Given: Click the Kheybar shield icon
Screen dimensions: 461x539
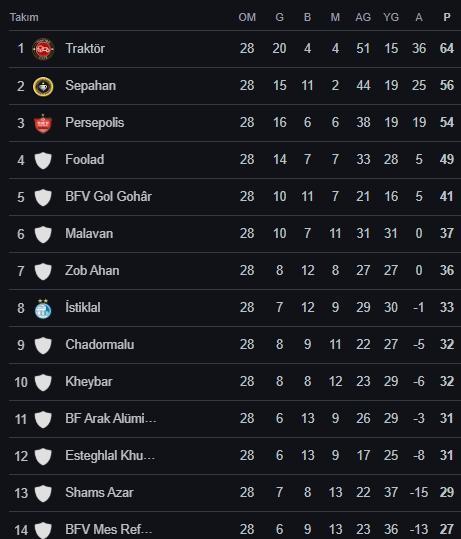Looking at the screenshot, I should tap(43, 382).
